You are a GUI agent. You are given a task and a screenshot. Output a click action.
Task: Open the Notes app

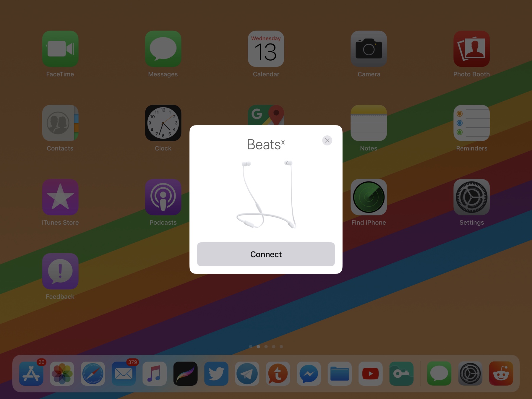[369, 123]
